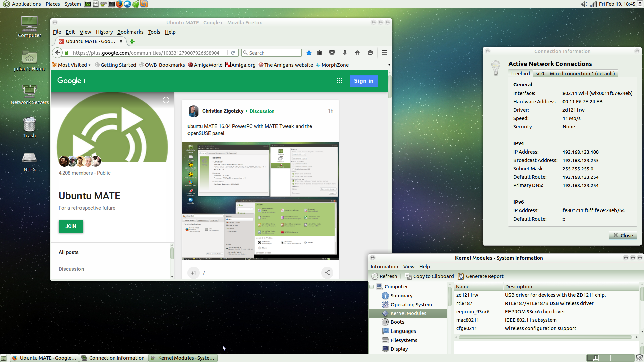The width and height of the screenshot is (644, 362).
Task: Select Operating System in the tree
Action: click(411, 305)
